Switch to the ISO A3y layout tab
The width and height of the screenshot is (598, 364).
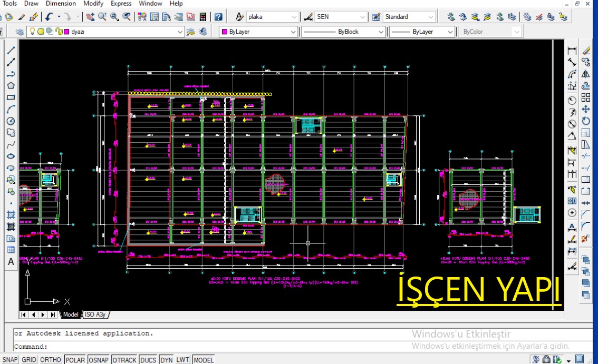pos(95,314)
